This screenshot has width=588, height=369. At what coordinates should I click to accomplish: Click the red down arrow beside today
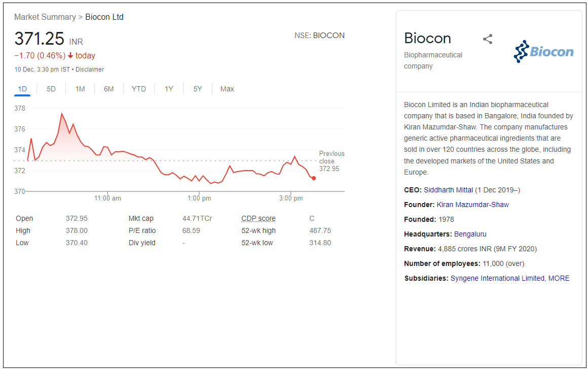click(x=70, y=55)
